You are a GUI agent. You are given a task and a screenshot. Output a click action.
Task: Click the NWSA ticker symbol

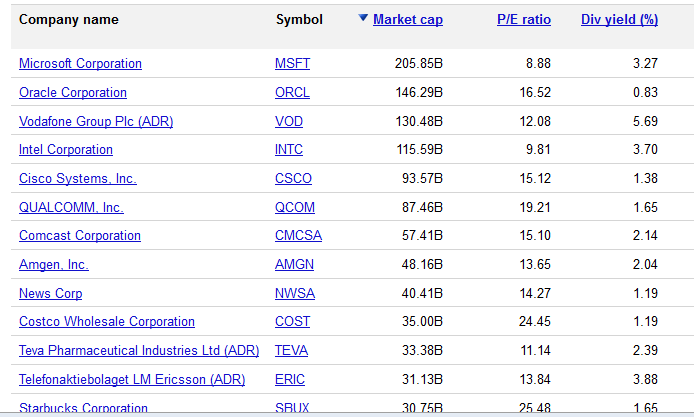point(295,293)
